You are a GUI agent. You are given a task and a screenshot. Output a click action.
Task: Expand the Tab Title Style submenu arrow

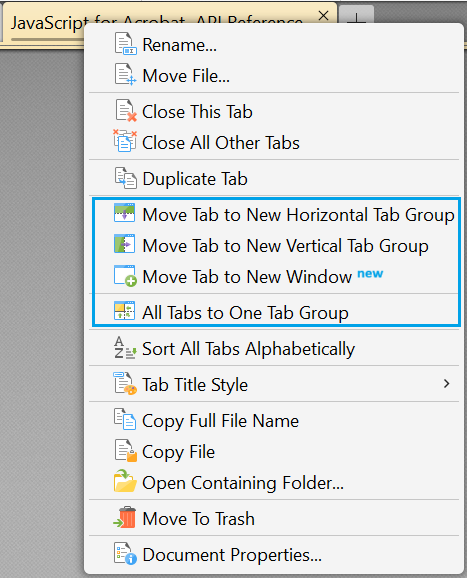point(447,384)
